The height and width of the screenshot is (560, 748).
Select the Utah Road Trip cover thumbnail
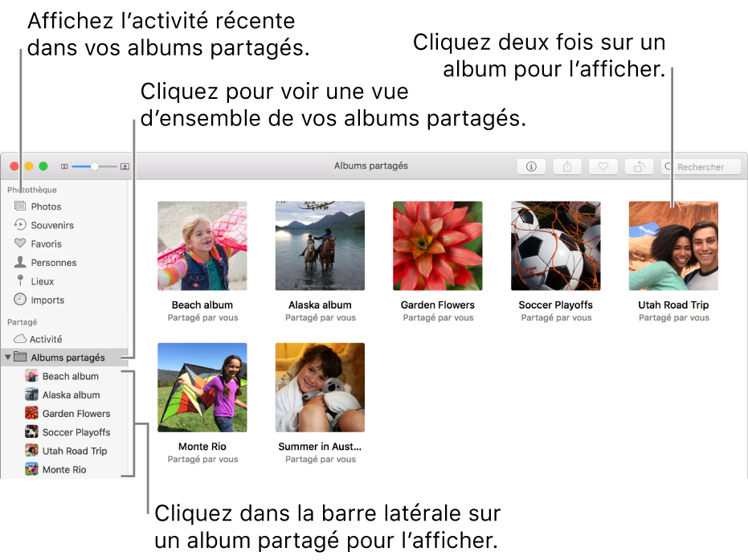tap(673, 246)
